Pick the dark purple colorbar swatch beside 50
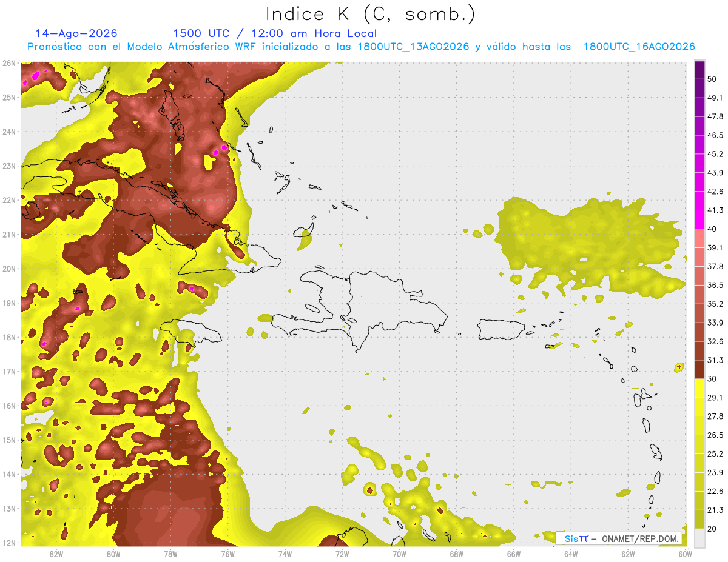The width and height of the screenshot is (728, 562). point(699,70)
